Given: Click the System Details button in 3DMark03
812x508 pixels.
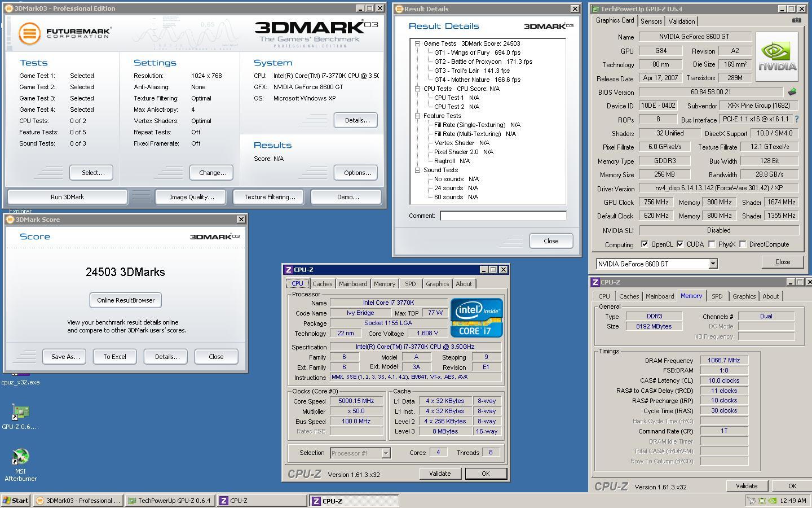Looking at the screenshot, I should pos(357,120).
